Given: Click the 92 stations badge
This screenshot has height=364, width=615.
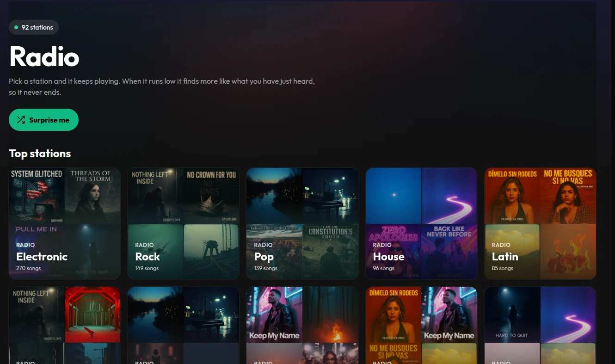Looking at the screenshot, I should click(34, 27).
